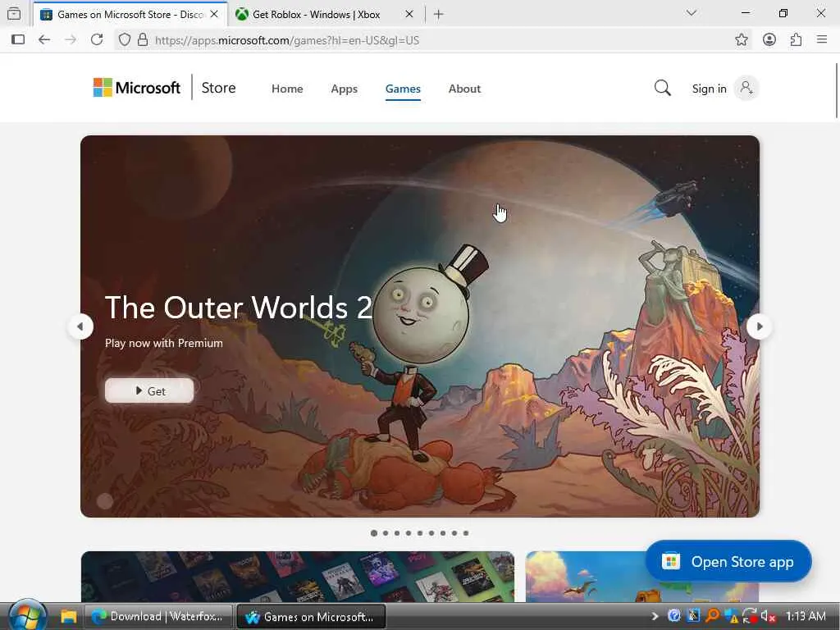Open the extensions puzzle icon
Screen dimensions: 840x630
tap(796, 39)
